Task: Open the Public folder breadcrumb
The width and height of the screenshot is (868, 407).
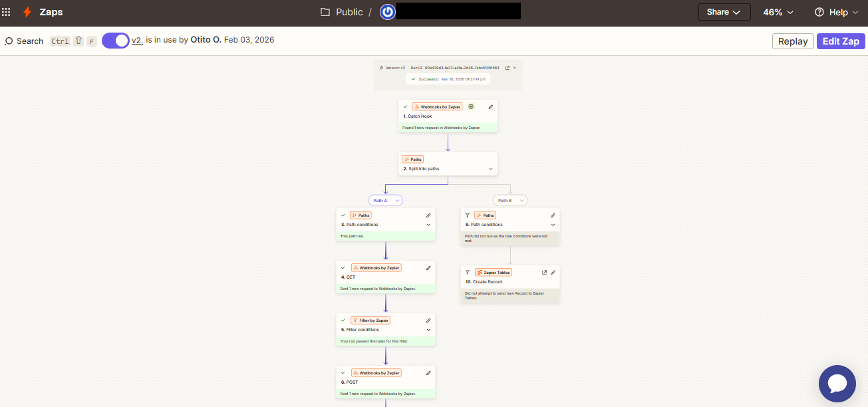Action: [342, 12]
